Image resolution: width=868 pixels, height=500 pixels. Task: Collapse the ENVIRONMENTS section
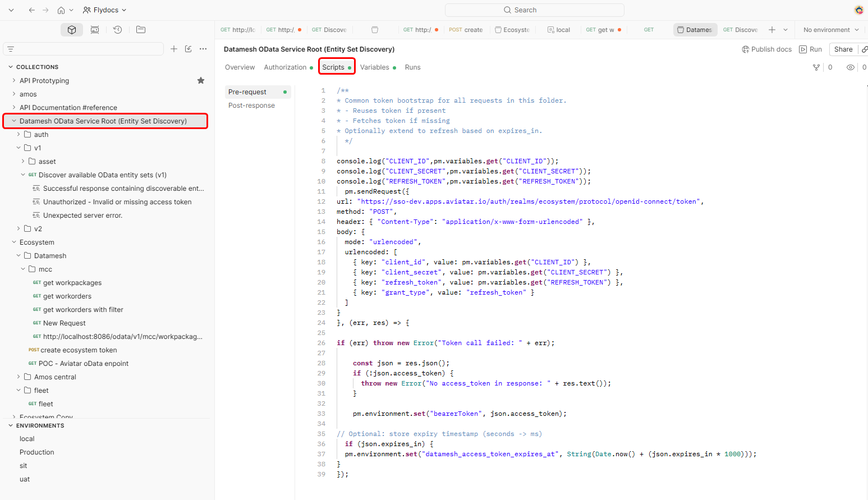click(x=11, y=425)
